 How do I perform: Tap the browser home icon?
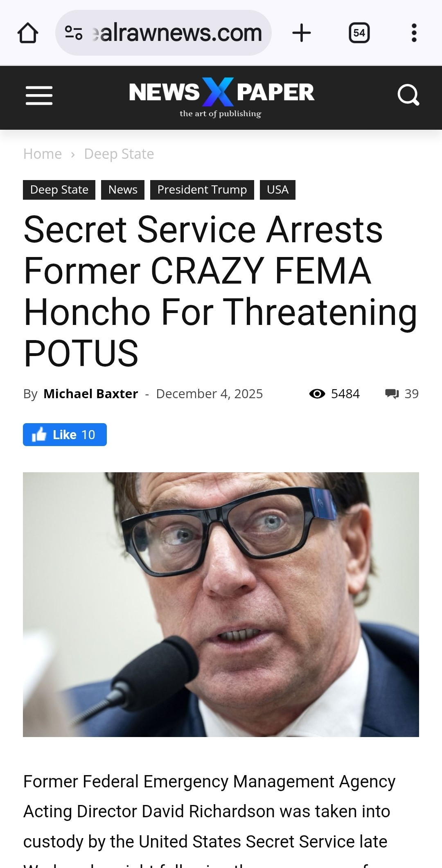[28, 33]
